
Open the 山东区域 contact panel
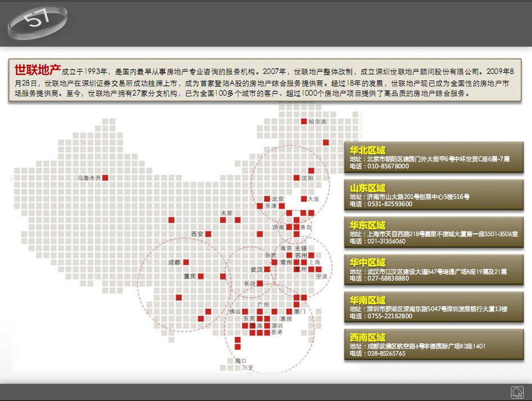[434, 195]
